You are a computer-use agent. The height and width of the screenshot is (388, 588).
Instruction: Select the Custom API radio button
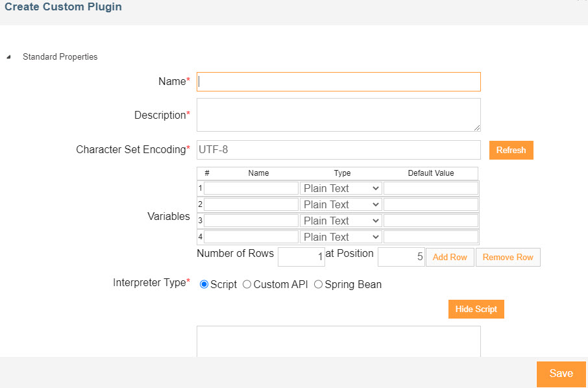coord(247,284)
